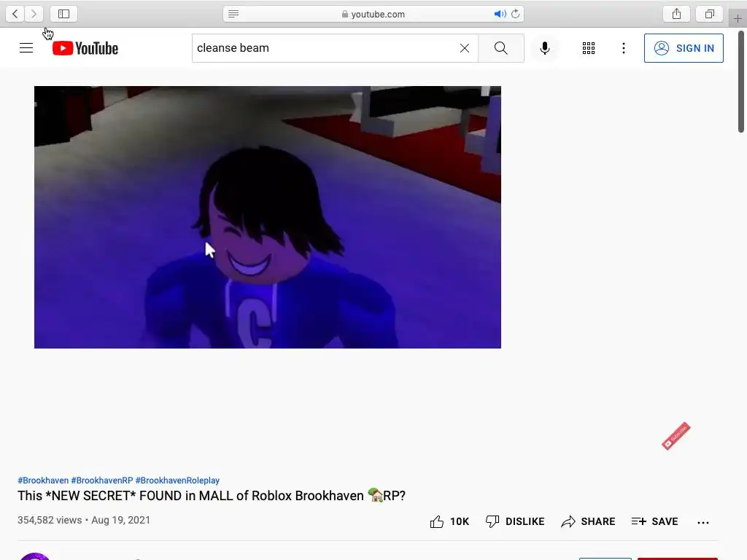Show all tabs overview
The image size is (747, 560).
[709, 14]
